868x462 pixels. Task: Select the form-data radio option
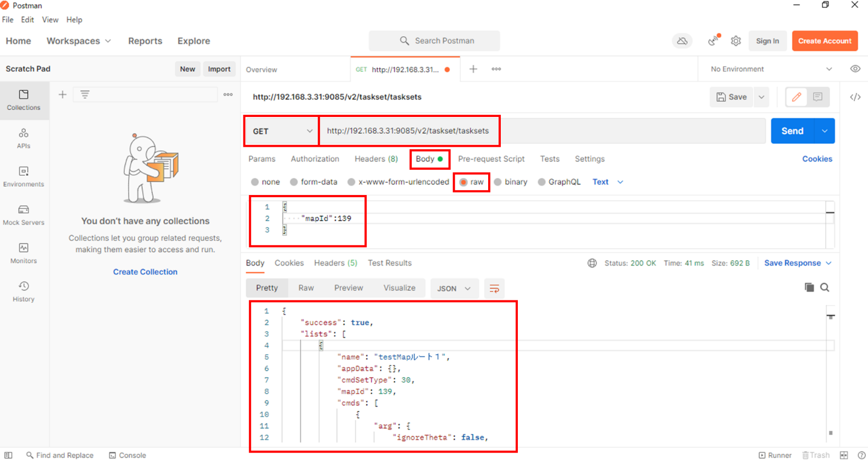pyautogui.click(x=294, y=182)
